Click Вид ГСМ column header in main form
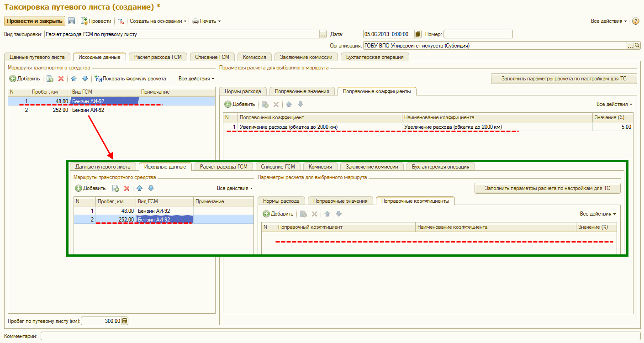Viewport: 644px width, 343px height. pos(105,92)
